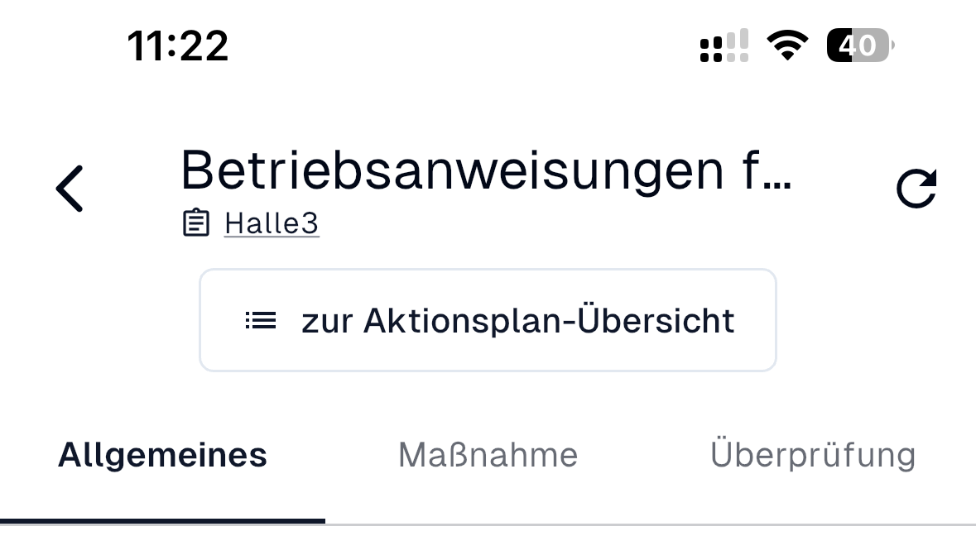The height and width of the screenshot is (560, 976).
Task: Tap the ellipsis ending the truncated title
Action: pyautogui.click(x=776, y=184)
